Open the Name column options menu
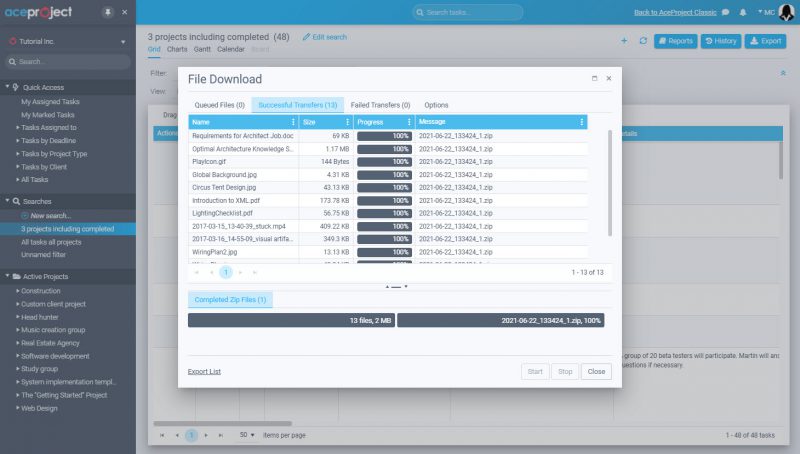This screenshot has height=454, width=800. [x=293, y=122]
